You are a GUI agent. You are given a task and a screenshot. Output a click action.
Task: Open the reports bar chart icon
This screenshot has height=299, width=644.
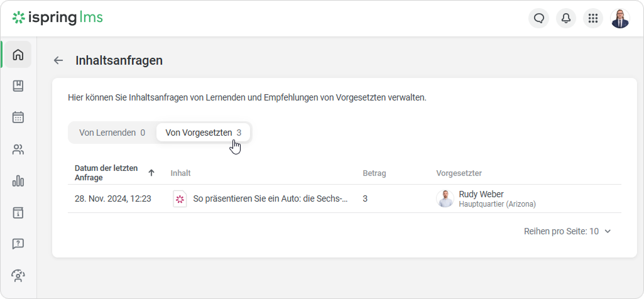18,181
